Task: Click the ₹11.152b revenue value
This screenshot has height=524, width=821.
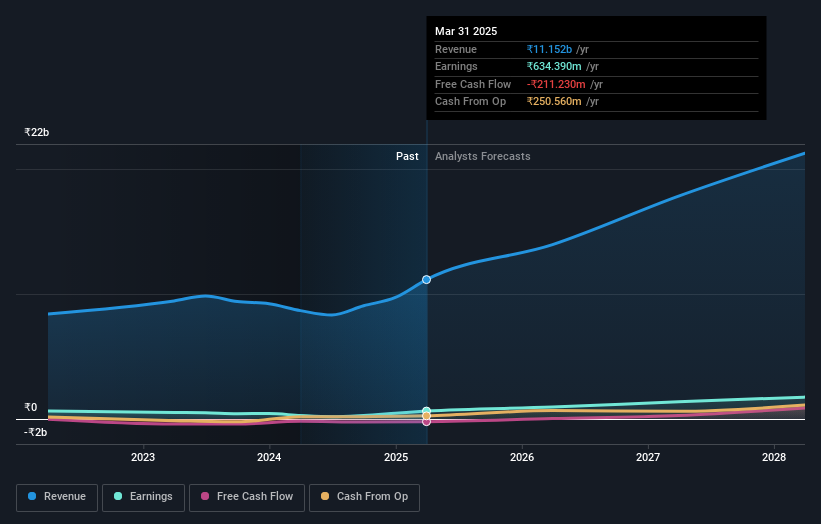Action: click(x=549, y=49)
